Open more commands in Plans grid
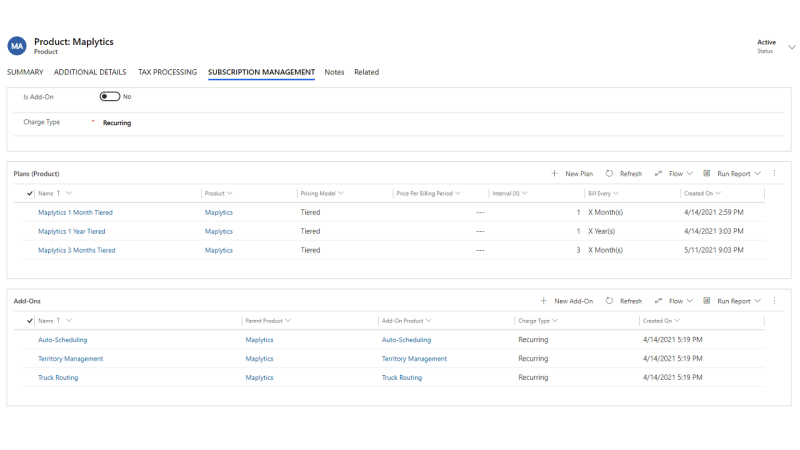The image size is (800, 450). coord(774,174)
